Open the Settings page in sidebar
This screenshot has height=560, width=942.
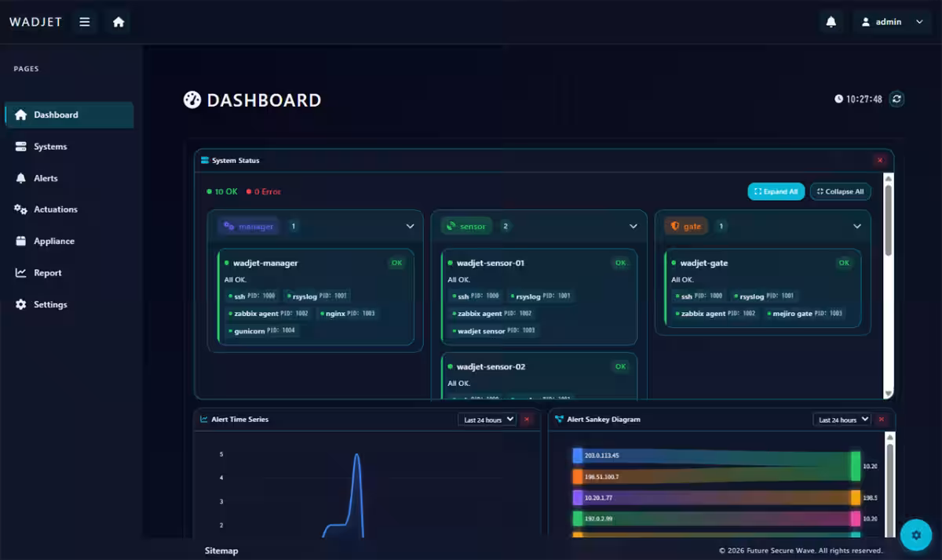(x=69, y=304)
